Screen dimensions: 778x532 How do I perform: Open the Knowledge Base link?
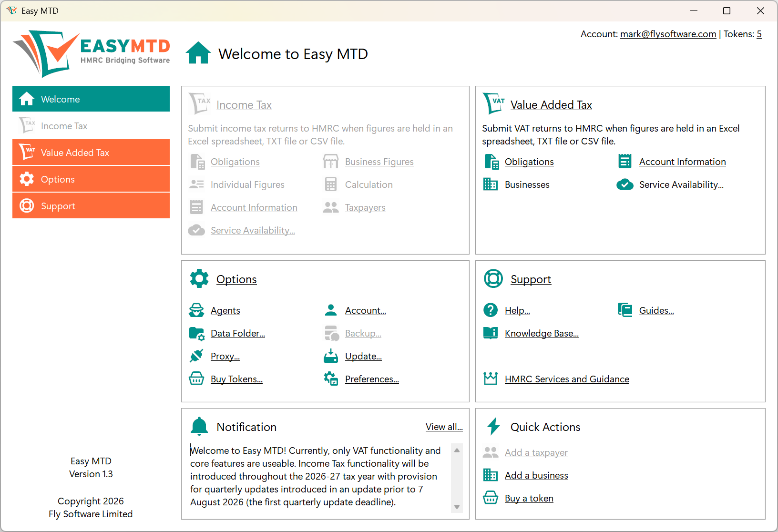pos(542,333)
